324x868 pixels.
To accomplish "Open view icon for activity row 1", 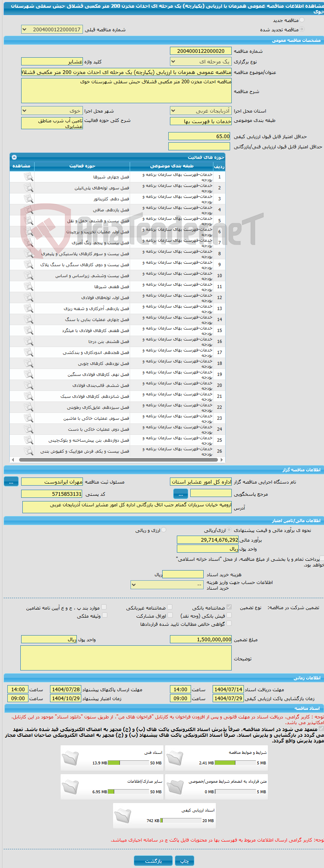I will click(x=28, y=177).
